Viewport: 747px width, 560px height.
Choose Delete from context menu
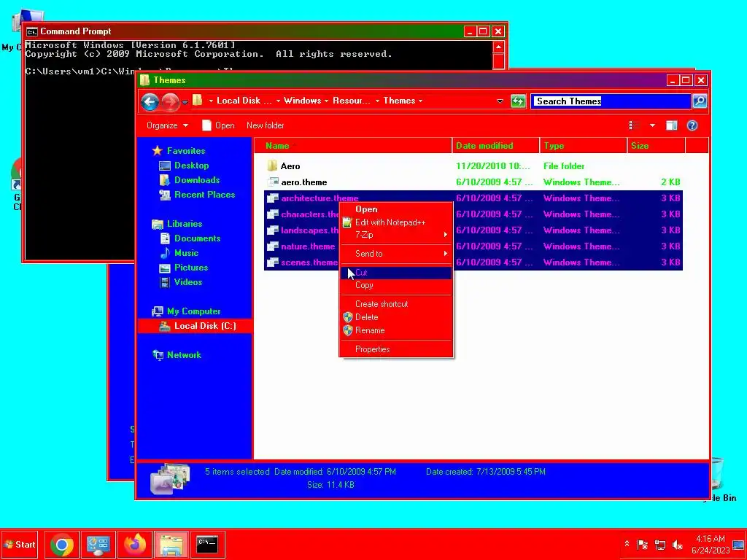(395, 317)
